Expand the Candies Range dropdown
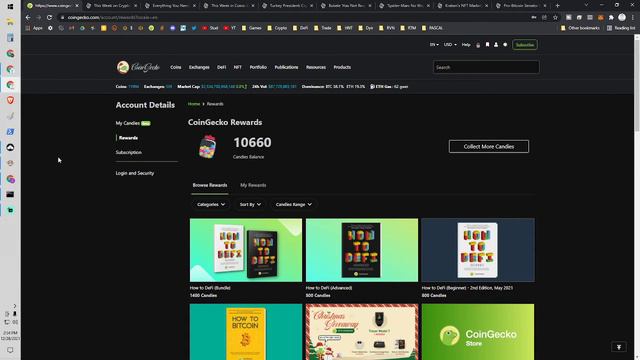Screen dimensions: 640x360 293,204
